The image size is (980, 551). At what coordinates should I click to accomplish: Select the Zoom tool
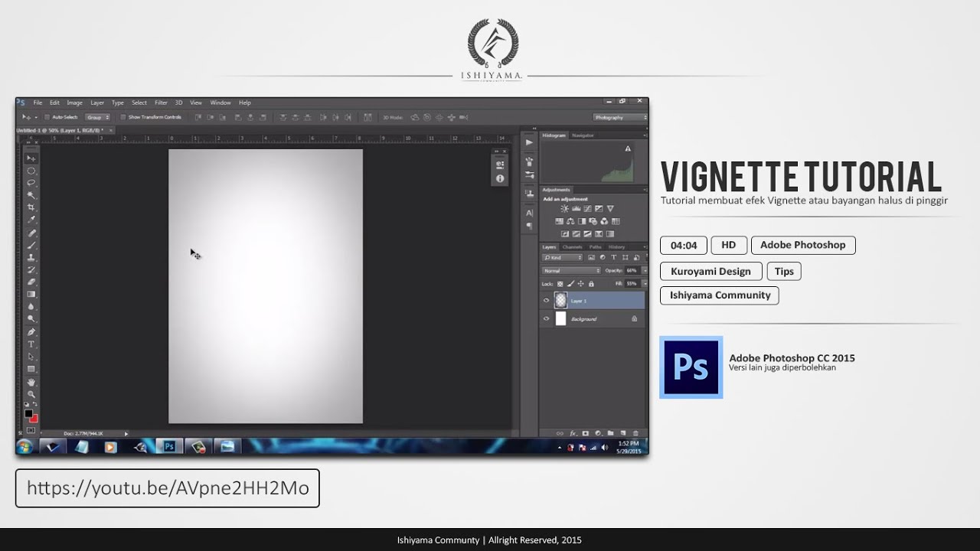(31, 394)
